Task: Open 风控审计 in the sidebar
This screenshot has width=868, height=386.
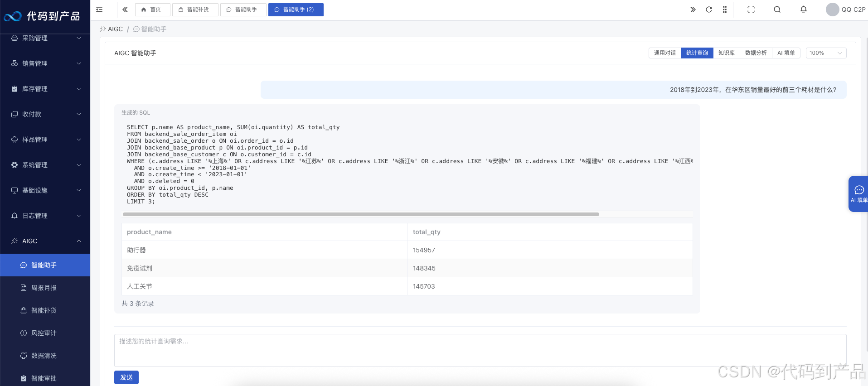Action: pyautogui.click(x=44, y=333)
